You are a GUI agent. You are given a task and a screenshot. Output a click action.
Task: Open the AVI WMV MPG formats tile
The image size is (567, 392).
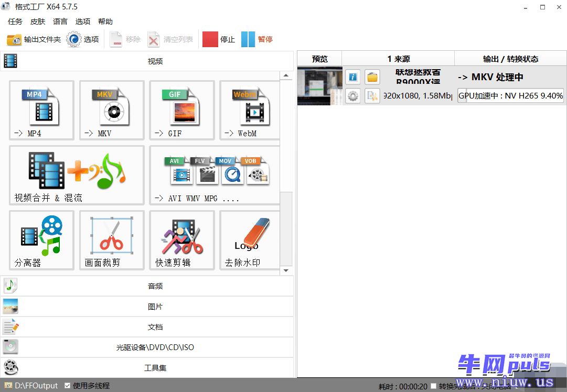tap(215, 175)
